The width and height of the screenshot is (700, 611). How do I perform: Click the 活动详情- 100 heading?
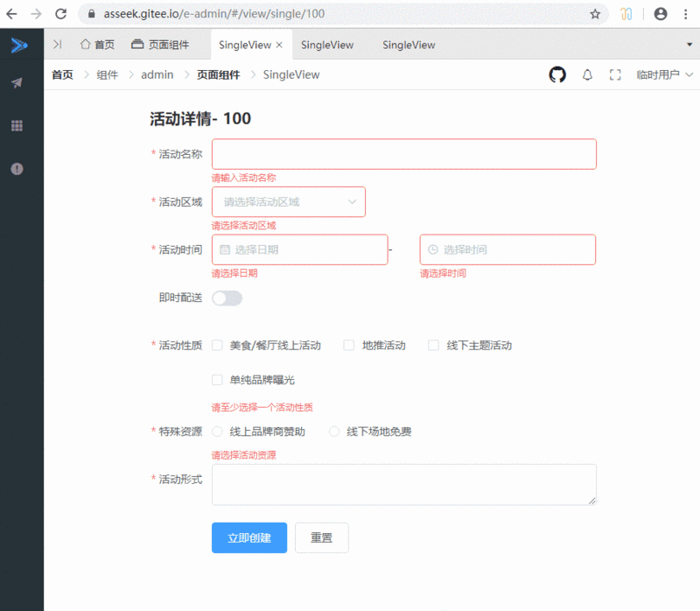[x=200, y=119]
